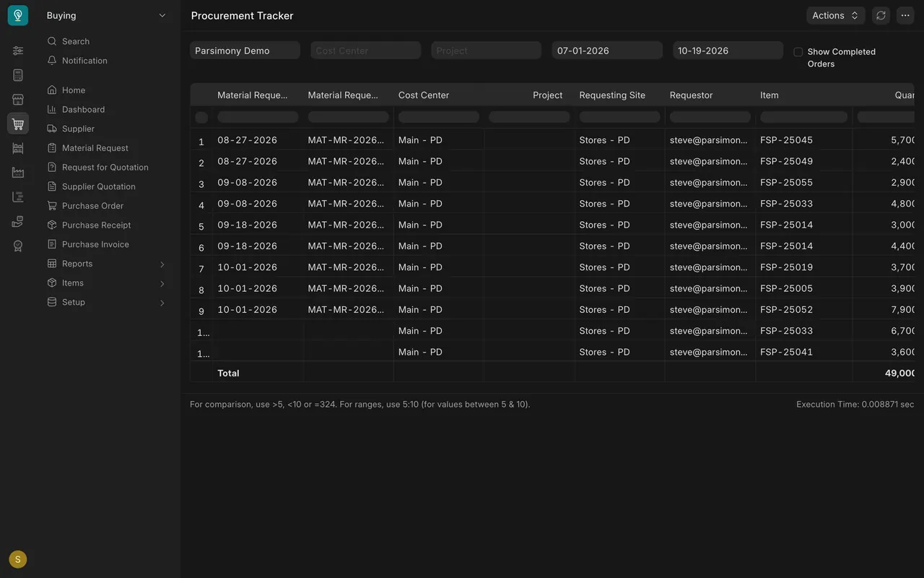Open the 07-01-2026 from date field

tap(607, 51)
